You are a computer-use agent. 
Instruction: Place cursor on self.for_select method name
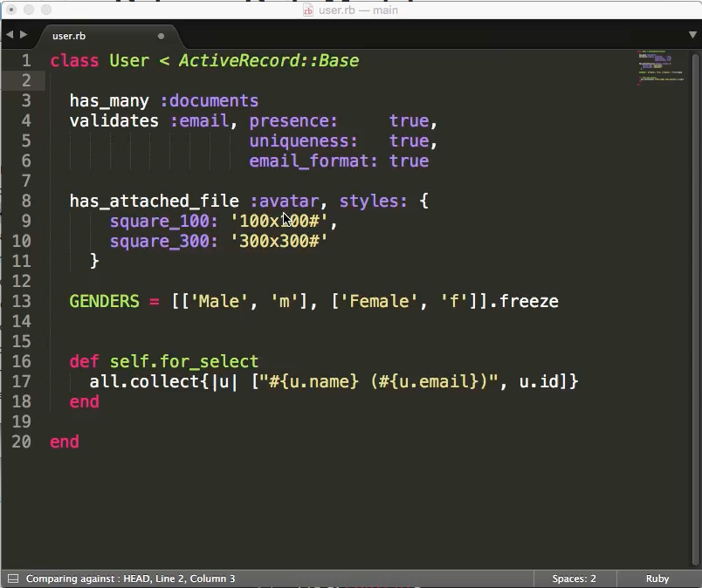pyautogui.click(x=183, y=361)
